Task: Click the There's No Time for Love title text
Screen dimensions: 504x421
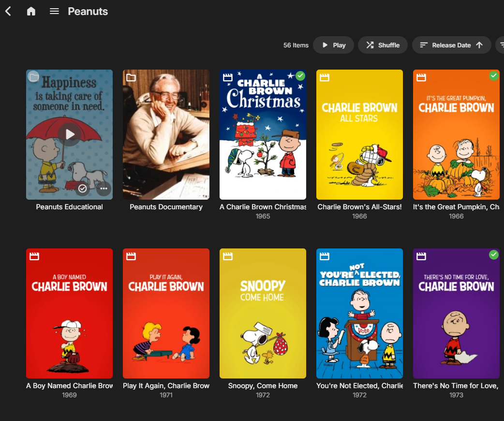Action: click(456, 386)
